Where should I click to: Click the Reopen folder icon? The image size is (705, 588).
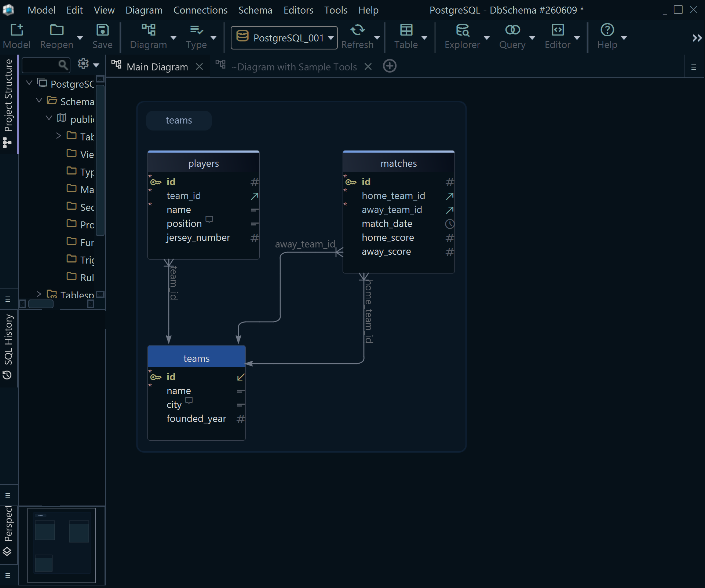pyautogui.click(x=56, y=30)
